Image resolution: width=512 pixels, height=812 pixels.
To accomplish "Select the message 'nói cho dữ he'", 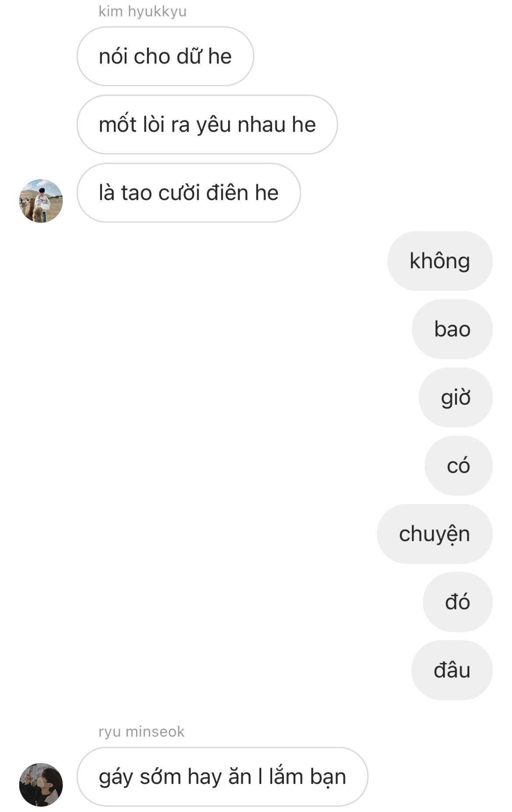I will click(165, 56).
